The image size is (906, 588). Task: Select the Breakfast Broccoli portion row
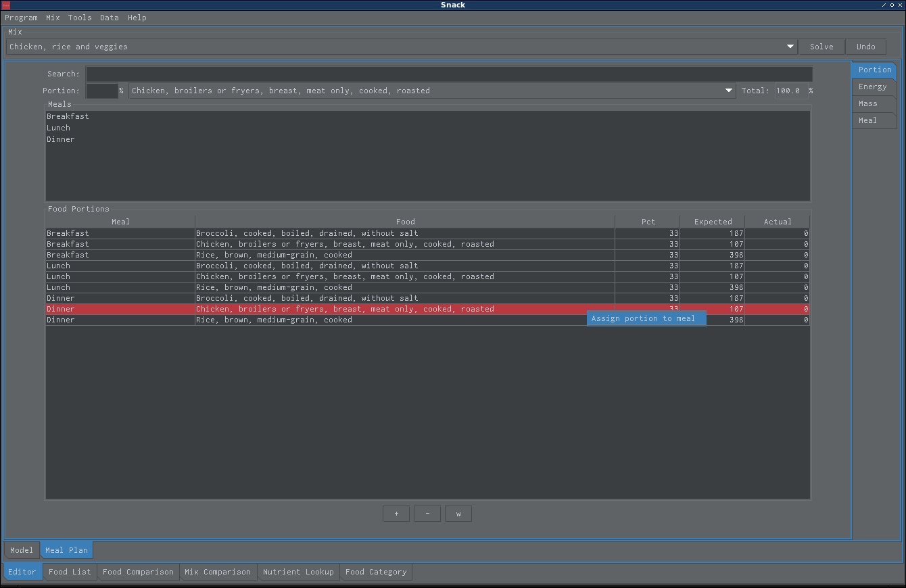coord(427,233)
